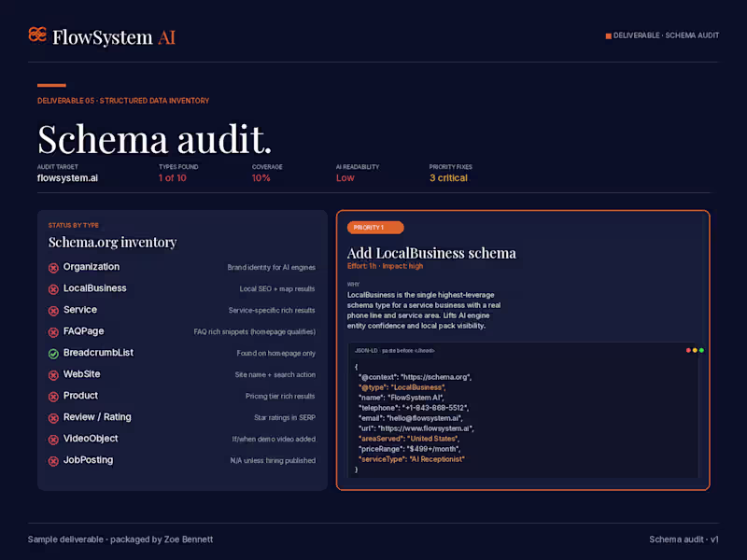Click the url https://www.flowsystem.ai code line
The image size is (747, 560).
[x=416, y=428]
